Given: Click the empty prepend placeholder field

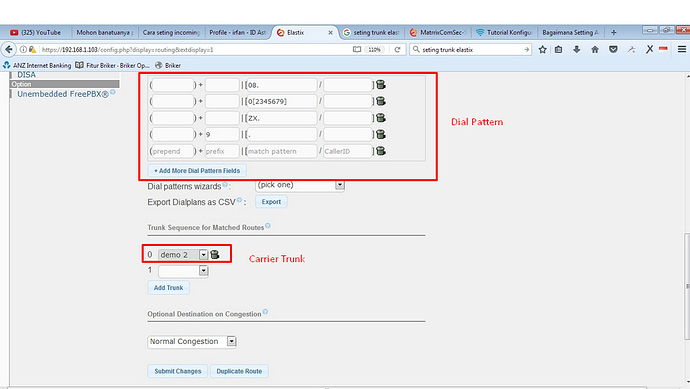Looking at the screenshot, I should coord(172,151).
